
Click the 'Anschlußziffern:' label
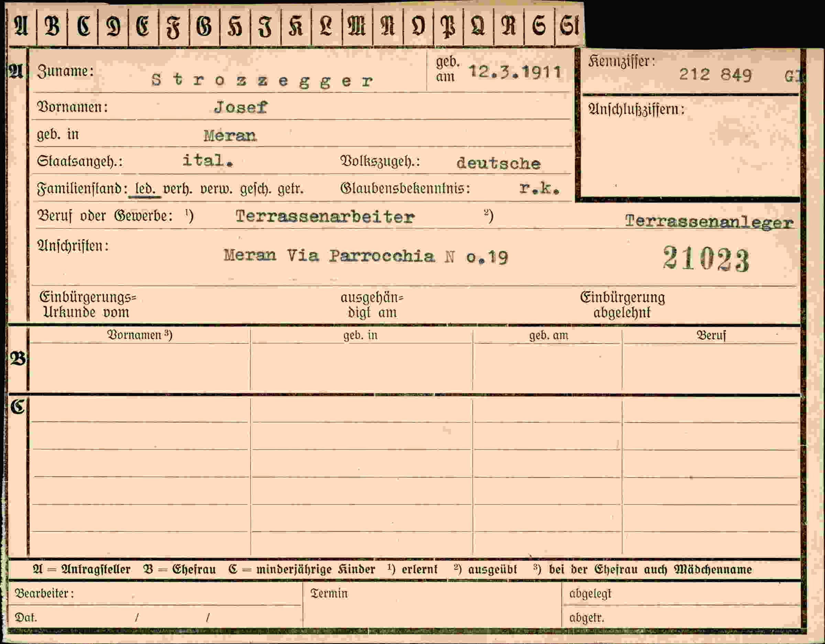click(x=637, y=109)
